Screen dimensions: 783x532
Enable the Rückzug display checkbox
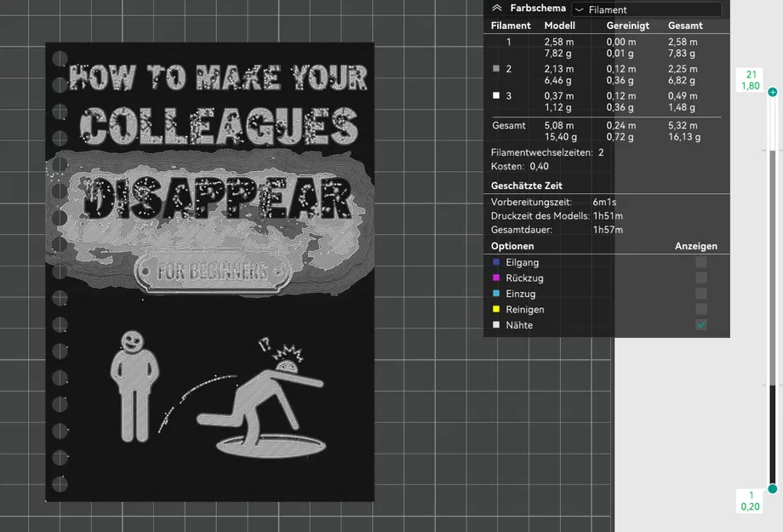[x=701, y=277]
